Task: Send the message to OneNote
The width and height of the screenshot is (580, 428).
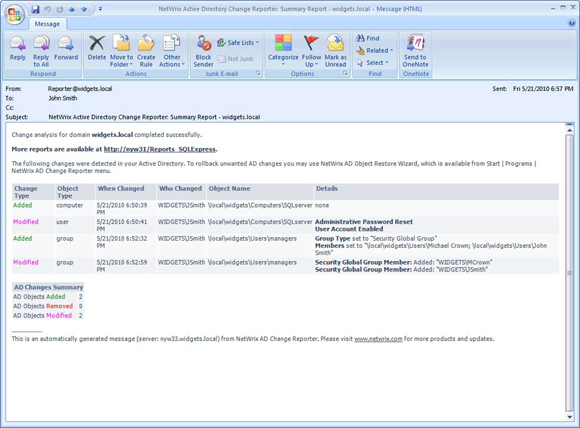Action: point(415,51)
